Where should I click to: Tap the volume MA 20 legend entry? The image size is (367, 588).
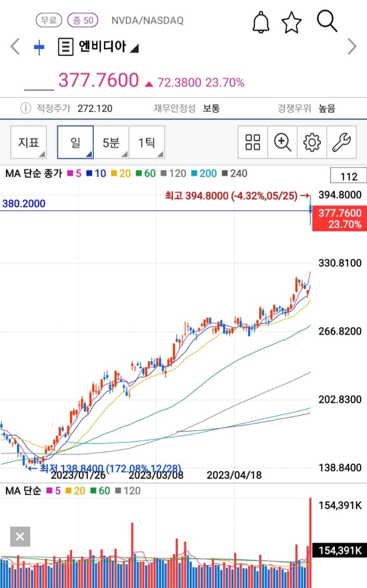pyautogui.click(x=76, y=491)
